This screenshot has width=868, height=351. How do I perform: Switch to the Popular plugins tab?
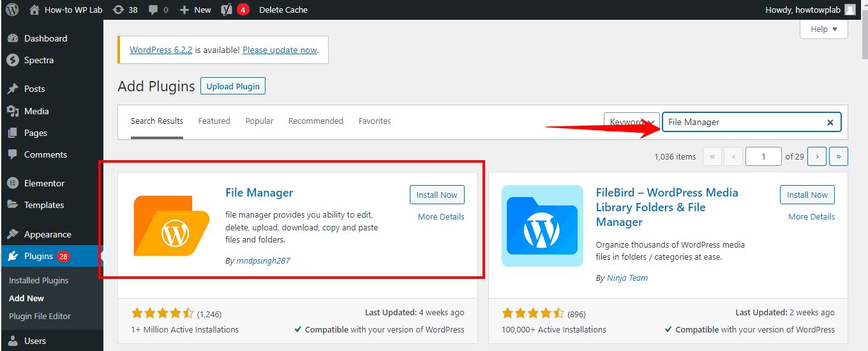click(259, 121)
